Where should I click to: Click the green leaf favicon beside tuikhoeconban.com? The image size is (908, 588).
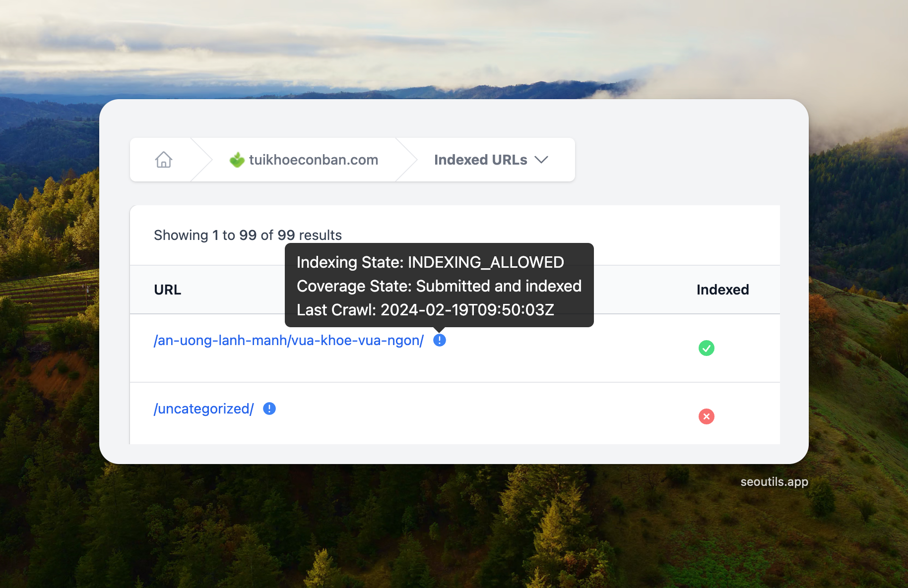[237, 160]
